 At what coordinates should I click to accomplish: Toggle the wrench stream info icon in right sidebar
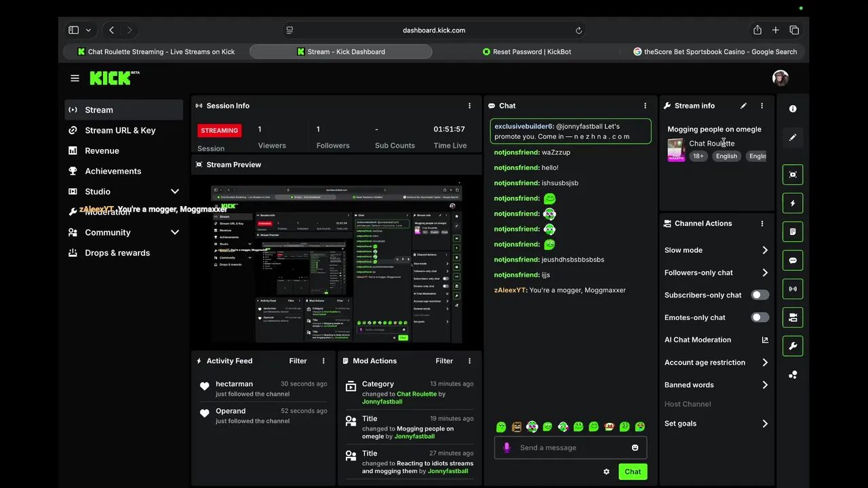[793, 346]
